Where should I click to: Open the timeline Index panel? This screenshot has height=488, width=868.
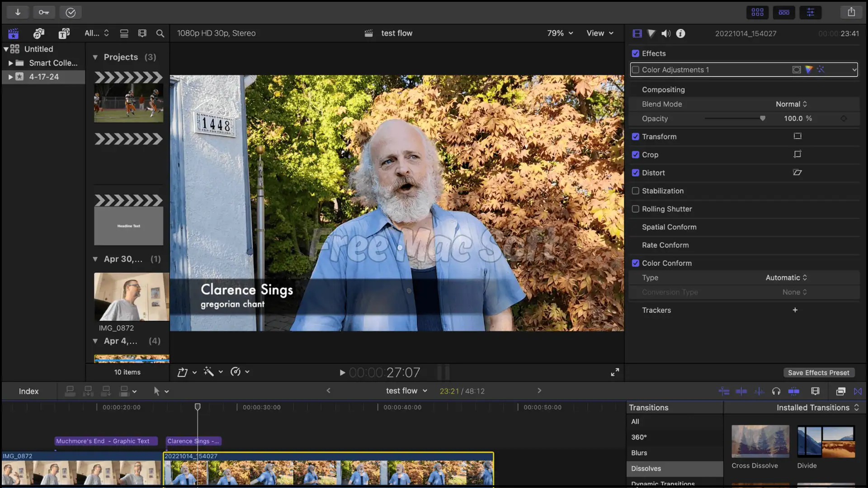28,391
